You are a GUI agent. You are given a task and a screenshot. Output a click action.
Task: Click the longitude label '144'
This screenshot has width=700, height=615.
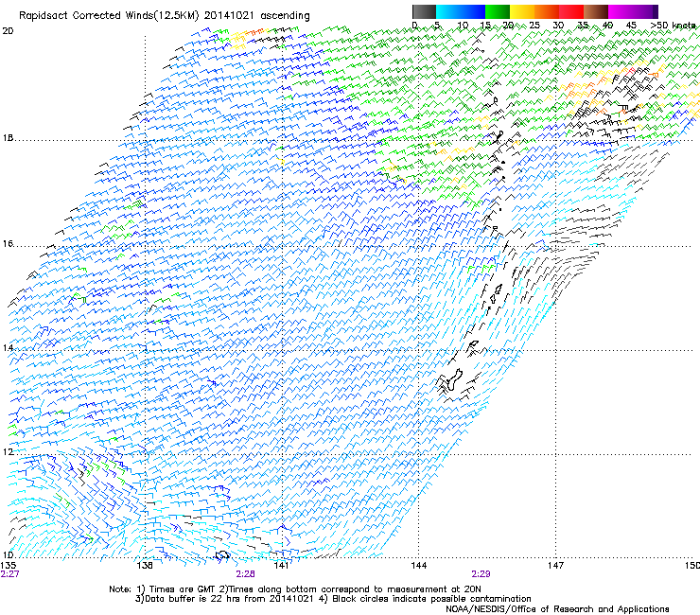click(418, 565)
